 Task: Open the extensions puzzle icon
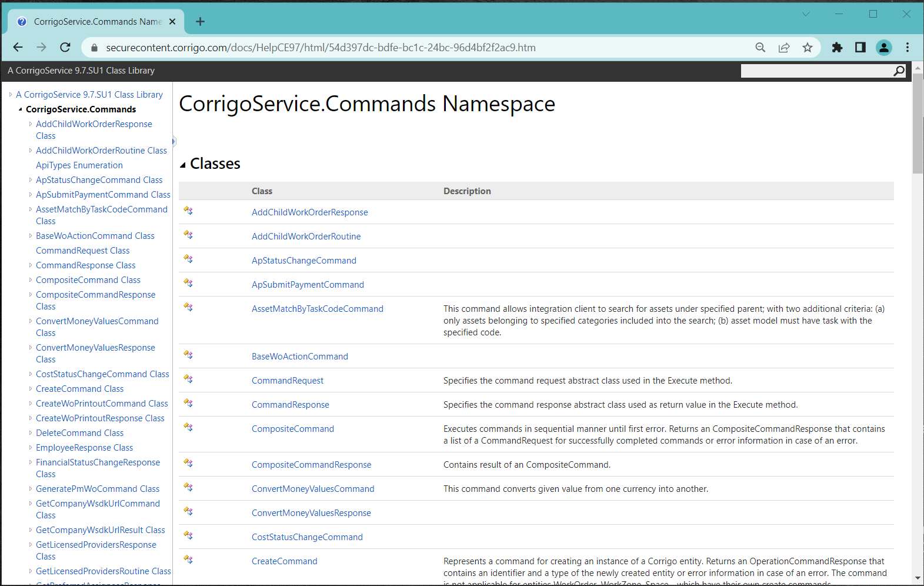click(837, 48)
